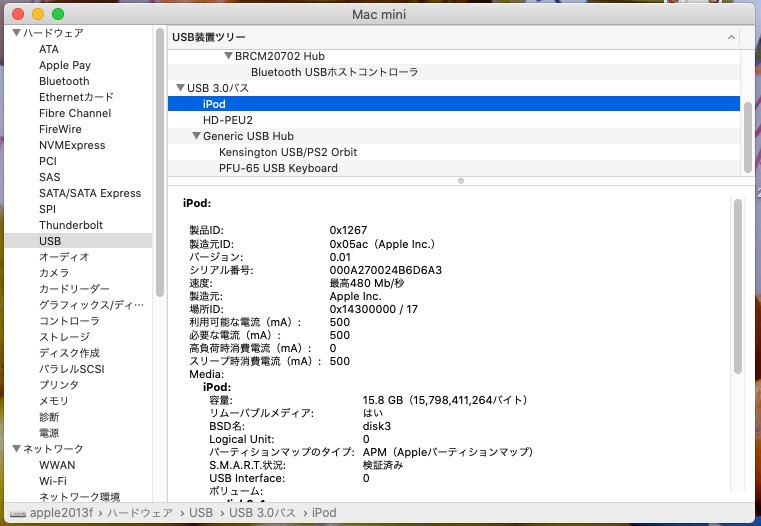Select Apple Pay in the sidebar
This screenshot has height=526, width=761.
pyautogui.click(x=65, y=65)
